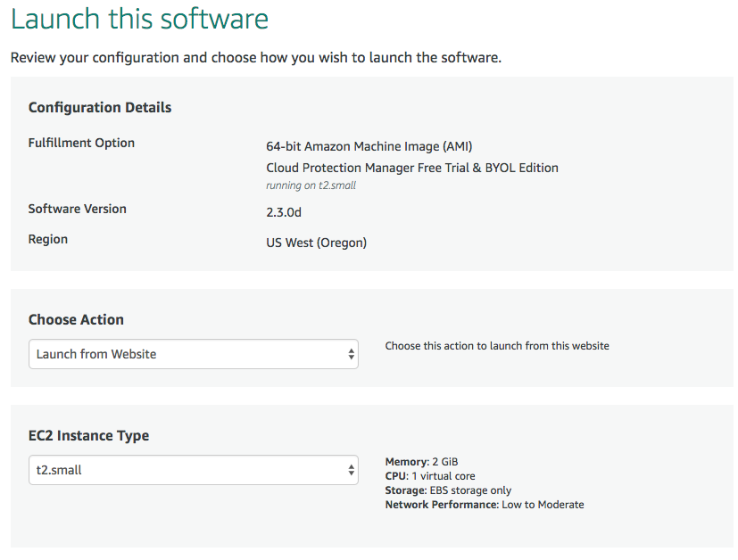Click the 'Choose Action' section heading

click(x=76, y=319)
